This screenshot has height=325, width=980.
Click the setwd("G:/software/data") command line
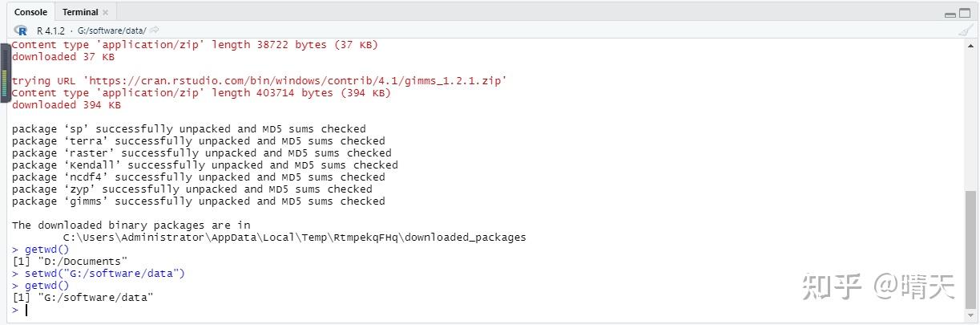click(105, 274)
